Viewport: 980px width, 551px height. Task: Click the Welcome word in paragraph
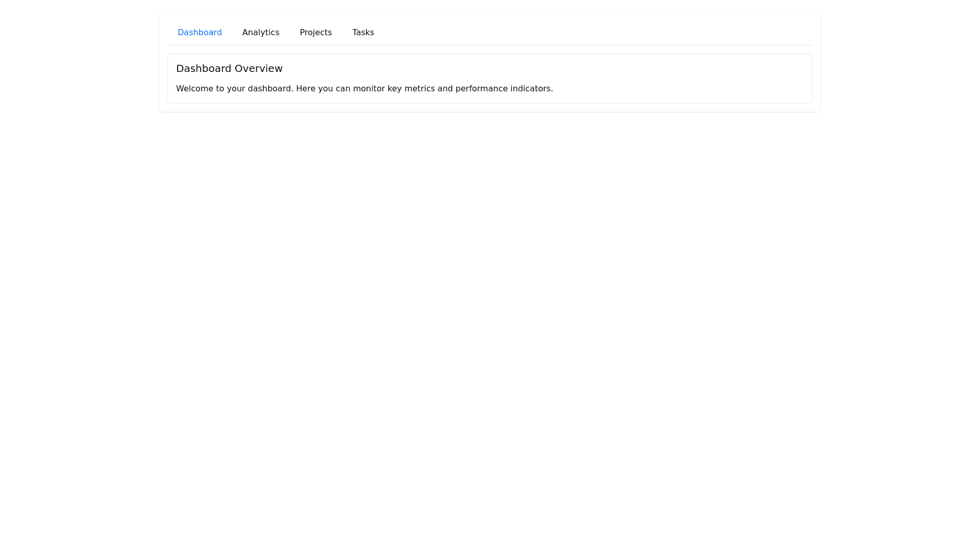(x=194, y=89)
